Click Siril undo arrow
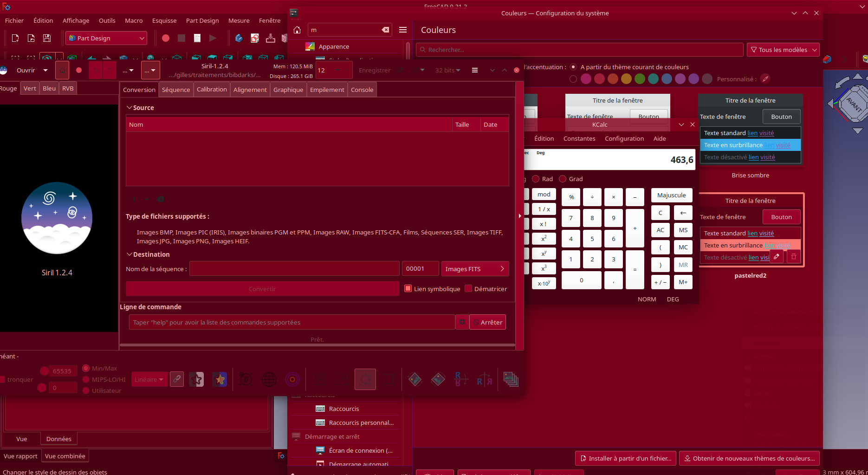This screenshot has height=475, width=868. [95, 70]
